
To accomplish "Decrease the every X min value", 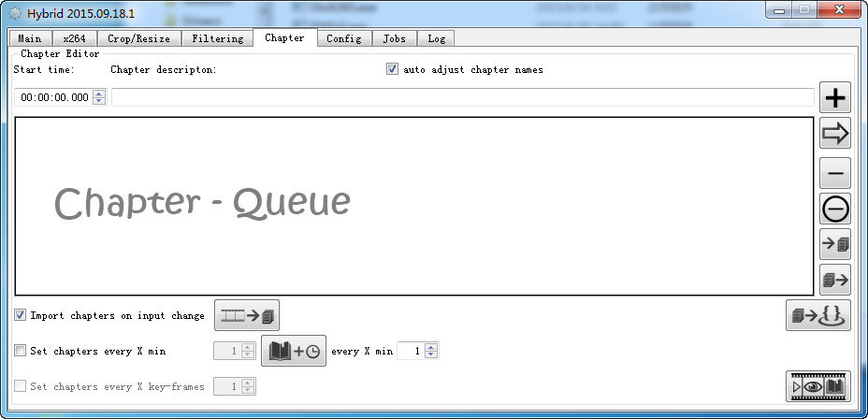I will [432, 354].
